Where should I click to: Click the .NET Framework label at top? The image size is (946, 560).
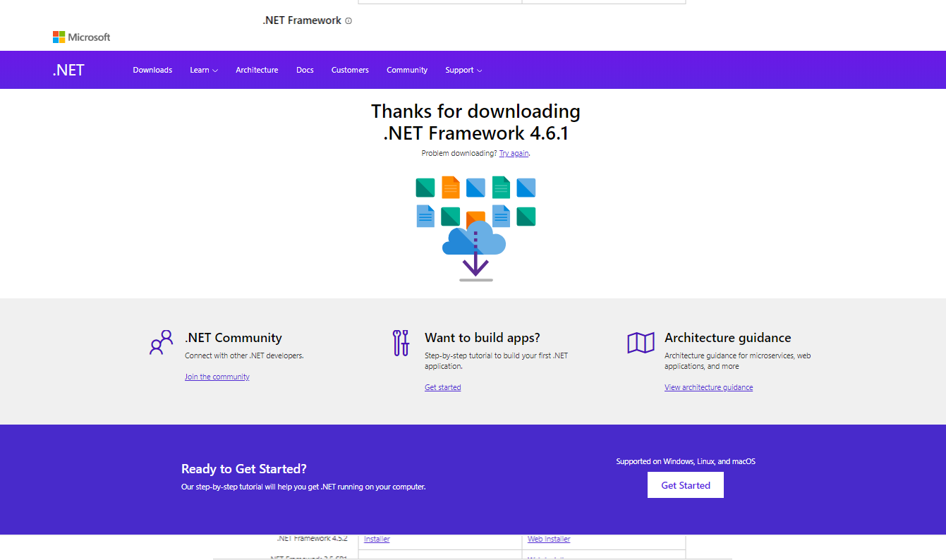click(x=302, y=20)
